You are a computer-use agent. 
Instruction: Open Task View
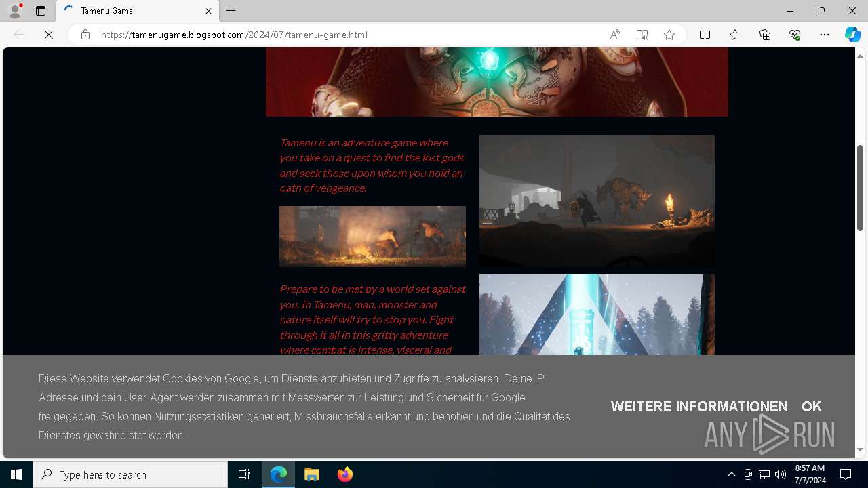click(244, 474)
